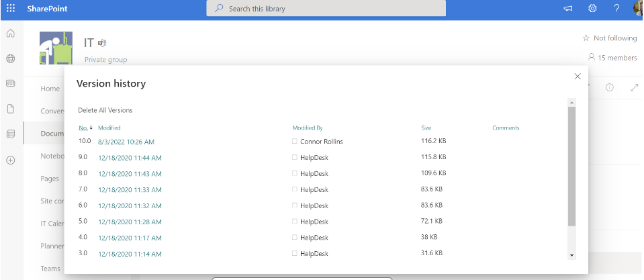Sort by the No. column header

coord(83,128)
